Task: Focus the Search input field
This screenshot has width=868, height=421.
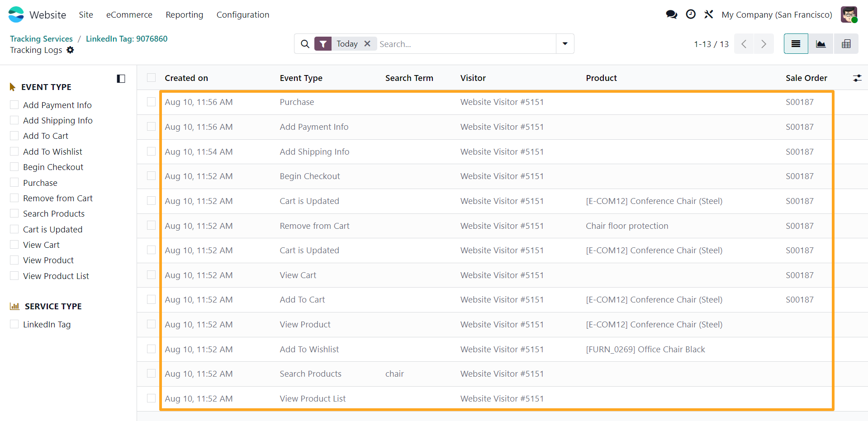Action: [466, 44]
